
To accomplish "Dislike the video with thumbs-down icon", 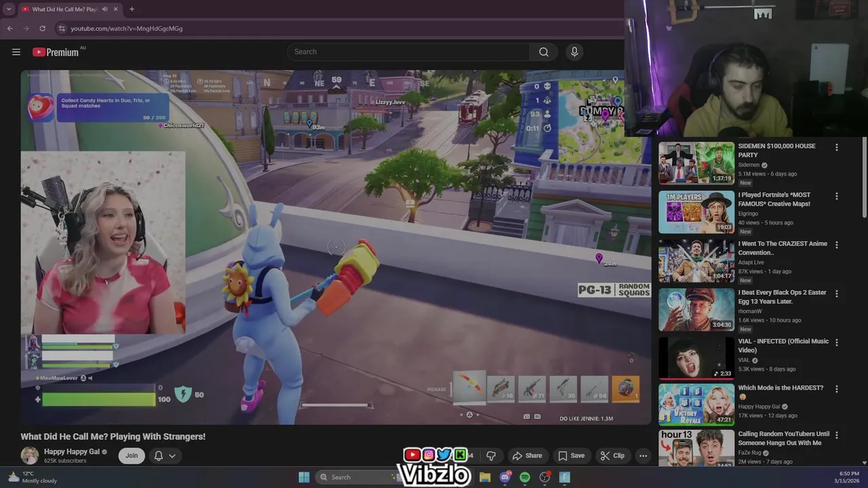I will (x=491, y=455).
